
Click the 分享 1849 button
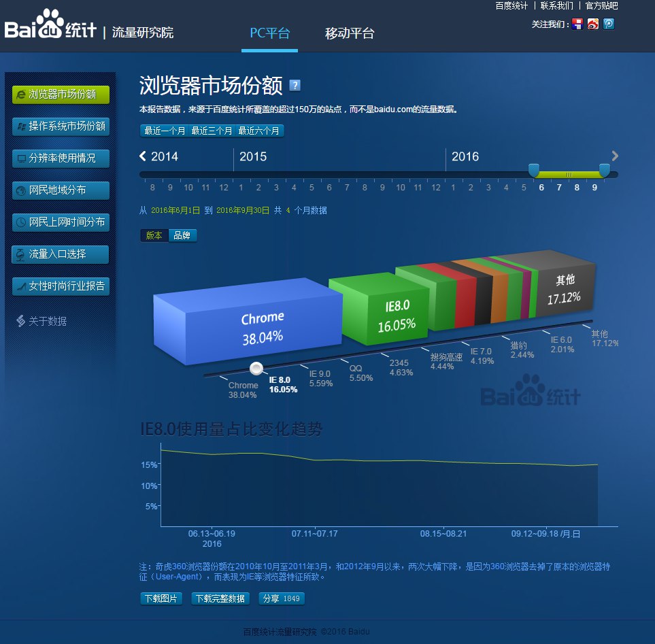click(x=281, y=598)
